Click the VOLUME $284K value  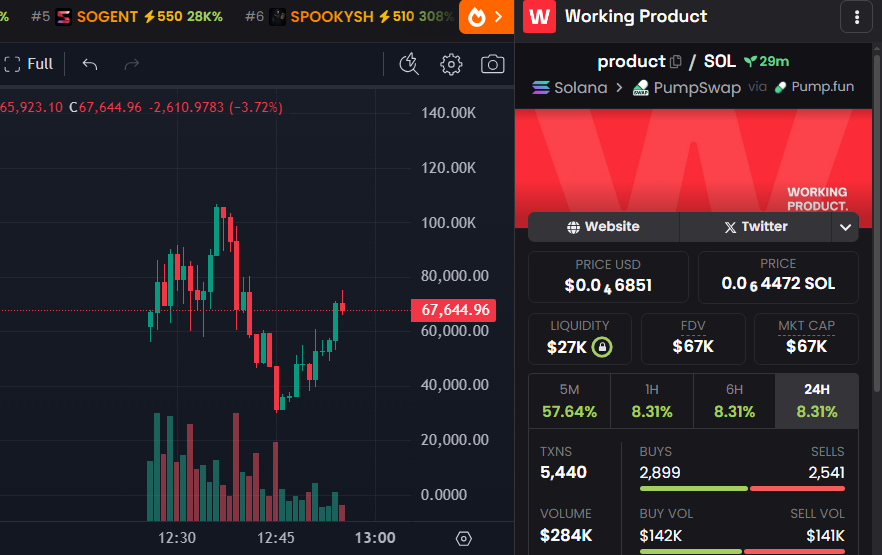pyautogui.click(x=566, y=535)
